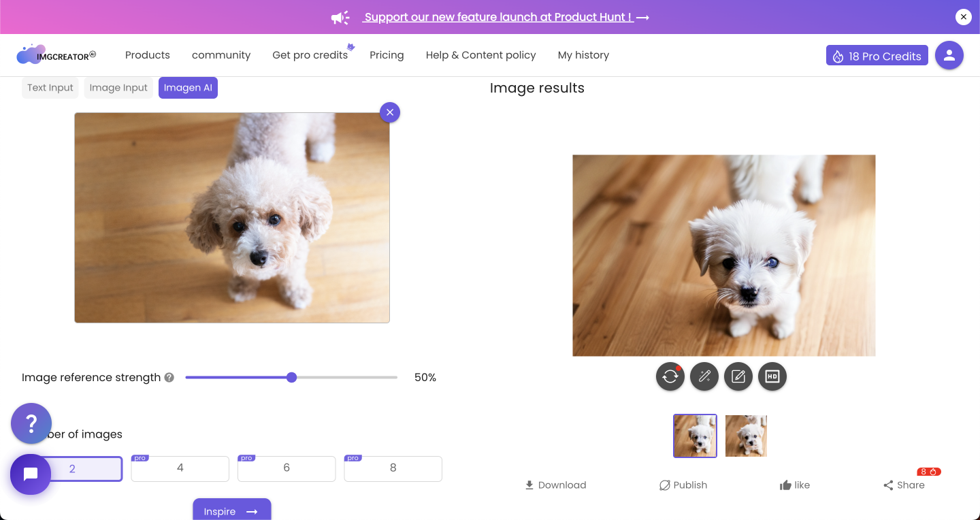Viewport: 980px width, 520px height.
Task: Switch to the Text Input tab
Action: click(x=50, y=88)
